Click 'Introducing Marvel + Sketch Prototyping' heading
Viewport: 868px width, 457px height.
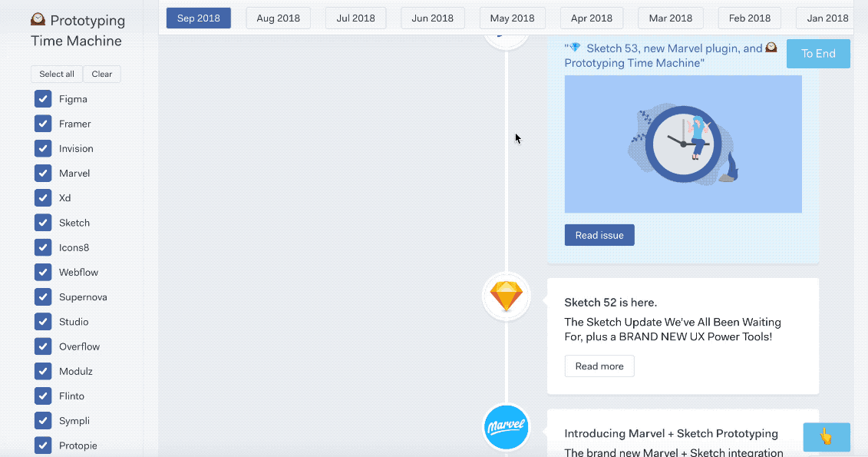coord(671,433)
